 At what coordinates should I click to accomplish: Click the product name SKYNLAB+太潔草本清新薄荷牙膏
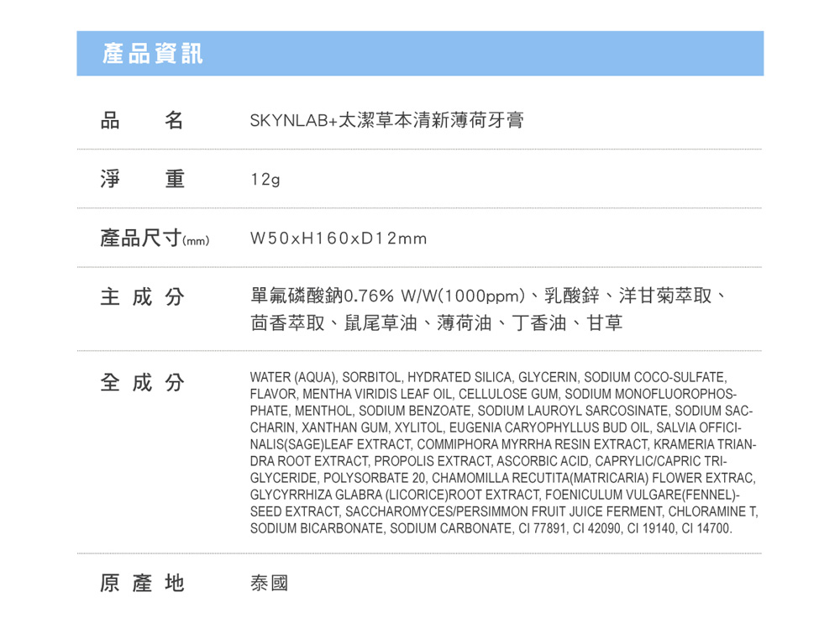click(x=386, y=120)
